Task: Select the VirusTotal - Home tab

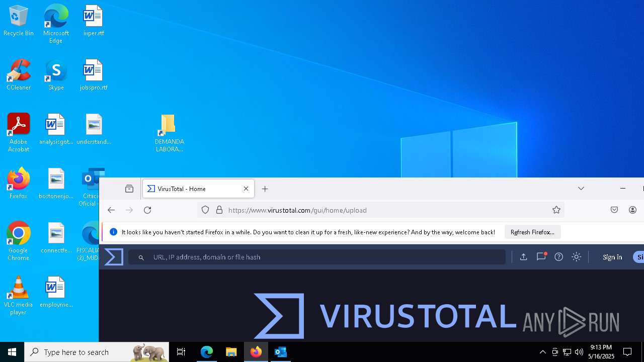Action: [198, 189]
